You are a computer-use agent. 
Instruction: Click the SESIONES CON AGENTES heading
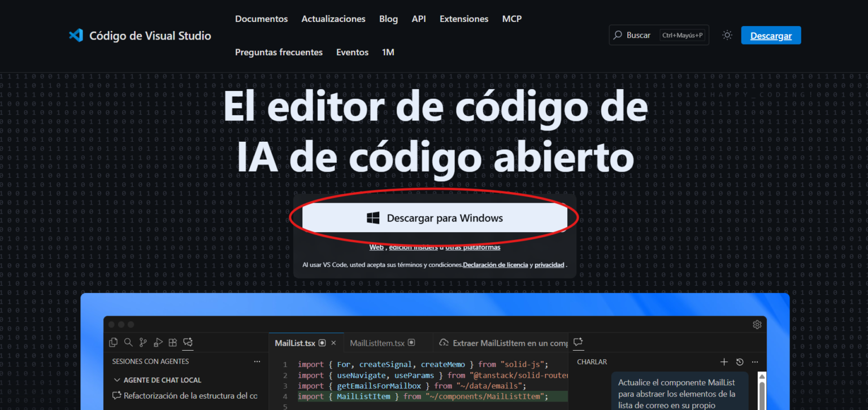coord(150,361)
